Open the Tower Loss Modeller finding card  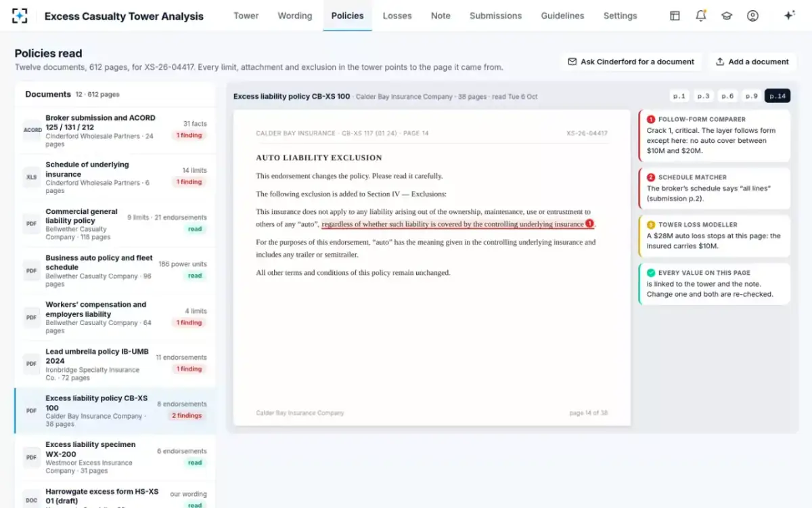[x=715, y=236]
